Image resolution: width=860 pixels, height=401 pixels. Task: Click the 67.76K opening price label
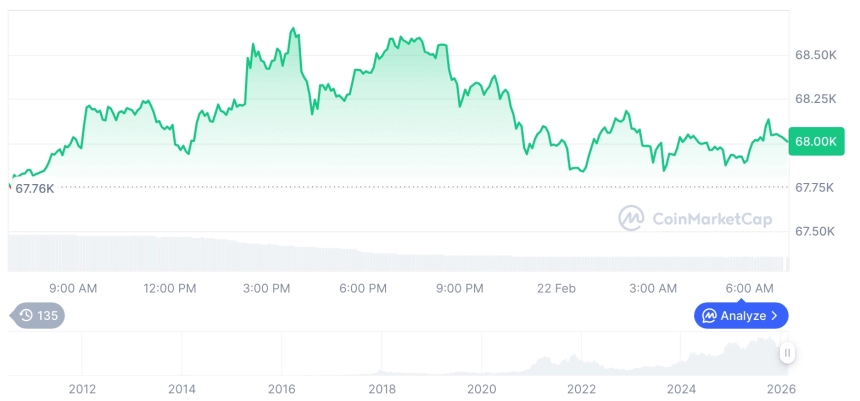pos(35,187)
